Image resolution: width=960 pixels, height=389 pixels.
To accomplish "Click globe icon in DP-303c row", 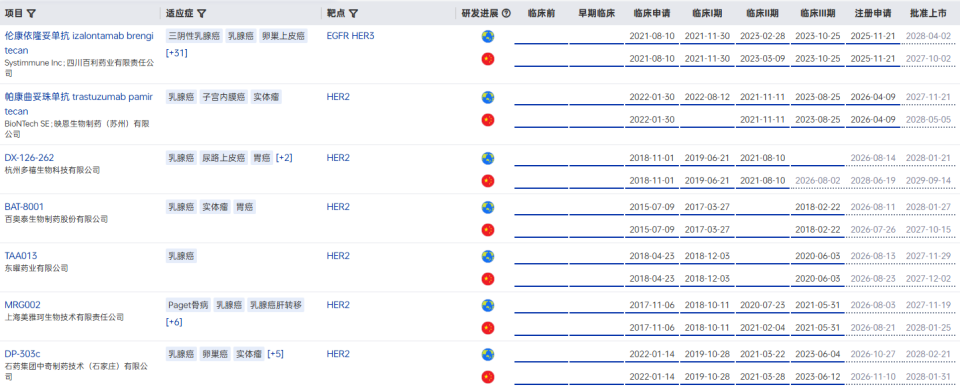I will [488, 354].
